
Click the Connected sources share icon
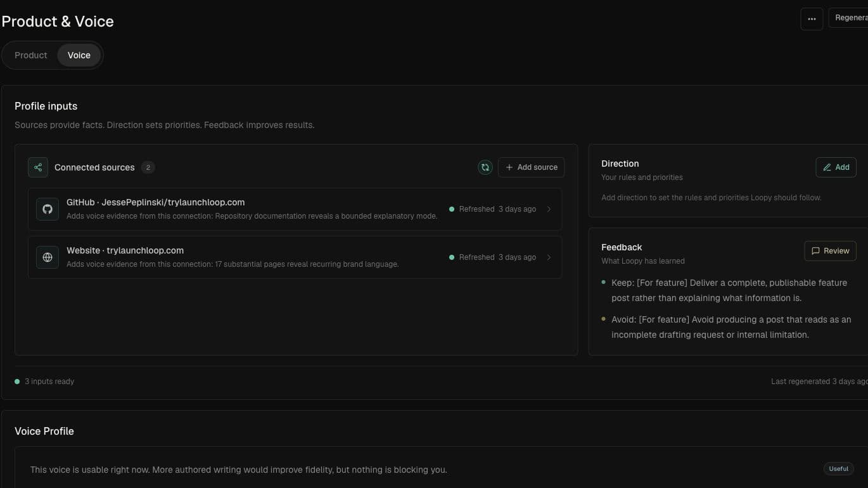(38, 167)
